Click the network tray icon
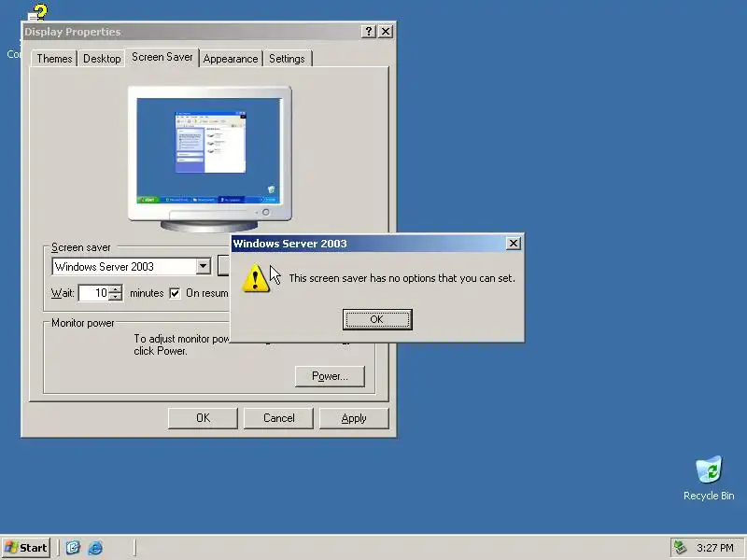Viewport: 747px width, 560px height. (681, 548)
